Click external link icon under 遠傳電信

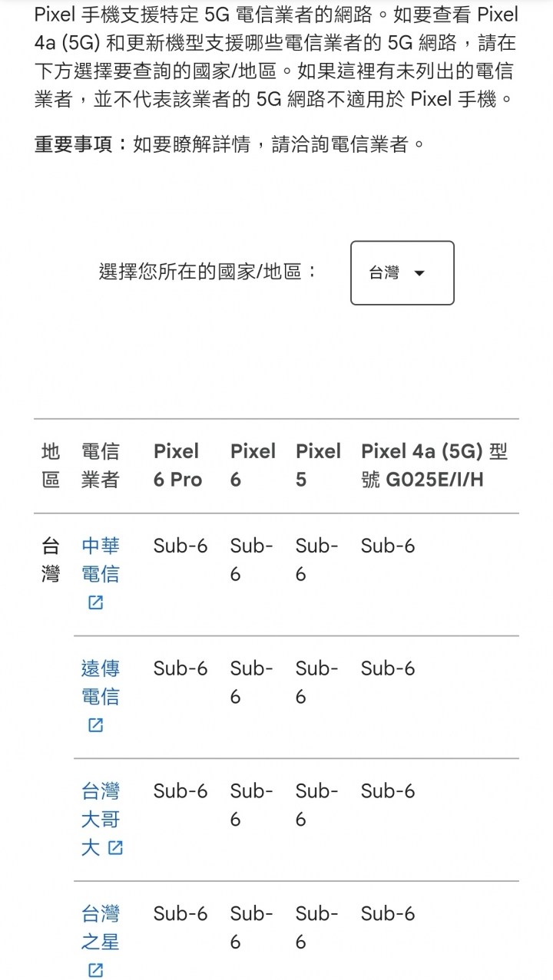[95, 725]
